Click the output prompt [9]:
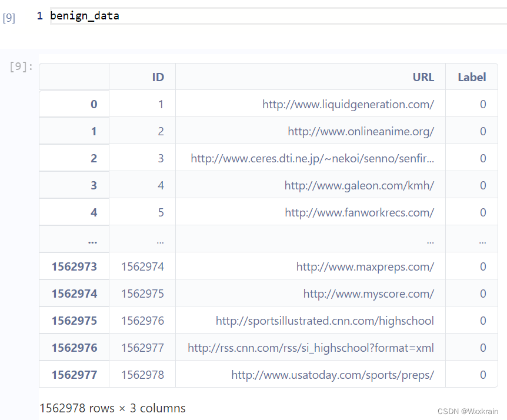 coord(21,66)
